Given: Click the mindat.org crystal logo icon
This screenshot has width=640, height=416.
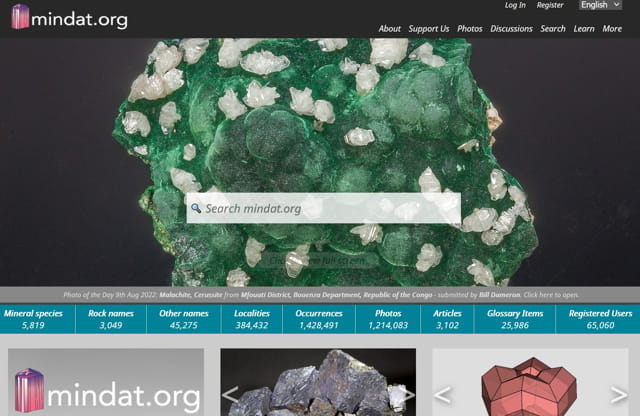Looking at the screenshot, I should point(20,17).
